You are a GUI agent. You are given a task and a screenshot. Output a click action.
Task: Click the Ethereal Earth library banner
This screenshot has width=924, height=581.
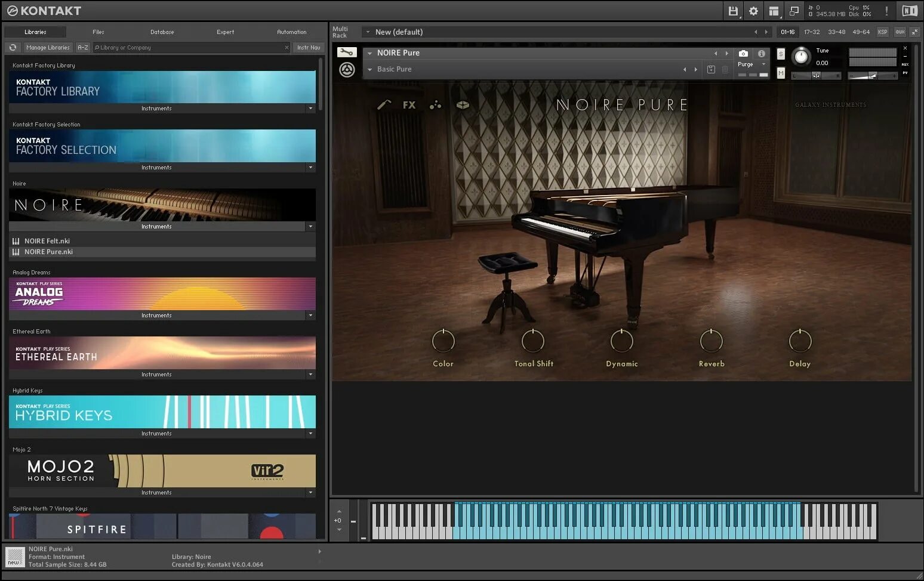[x=162, y=353]
